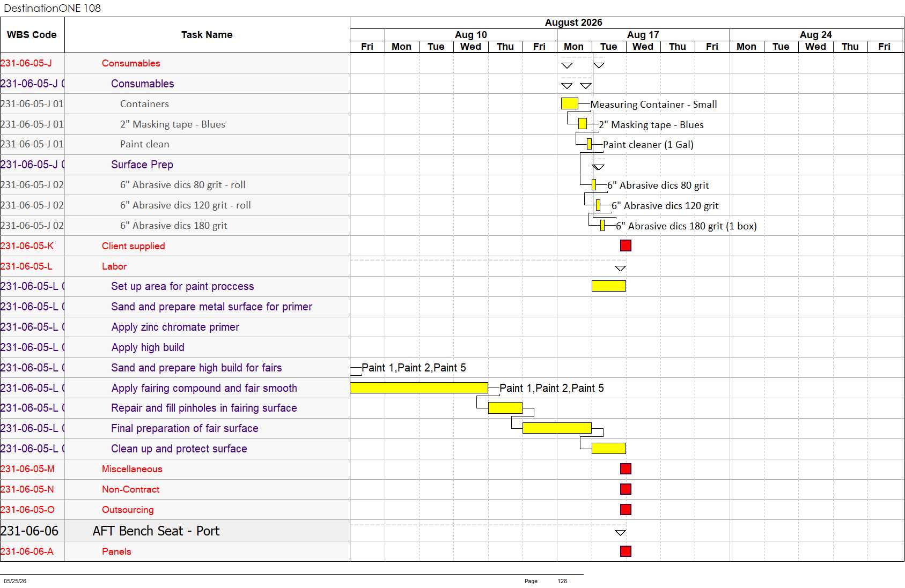Viewport: 905px width, 588px height.
Task: Click AFT Bench Seat summary triangle marker
Action: [x=620, y=533]
